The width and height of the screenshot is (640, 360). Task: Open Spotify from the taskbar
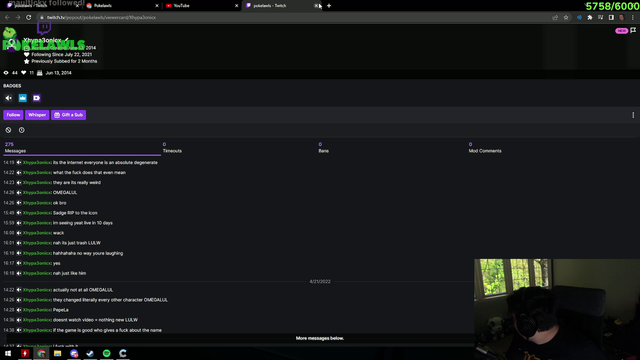point(107,353)
